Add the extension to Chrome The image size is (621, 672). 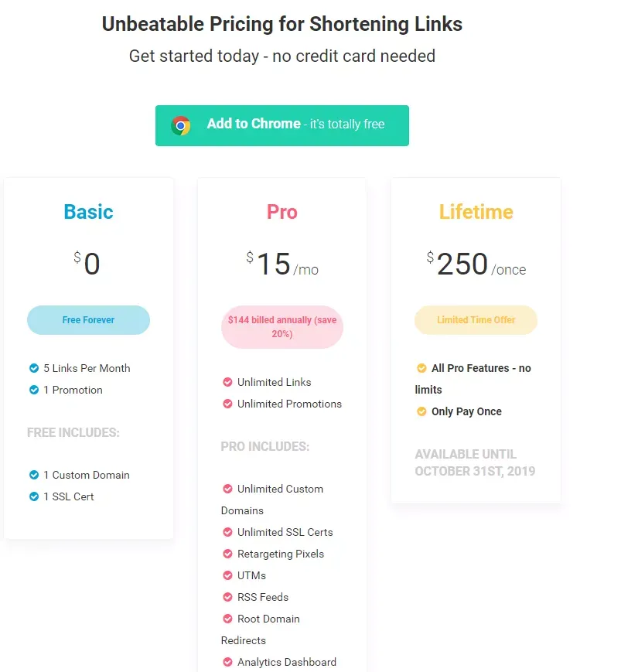[x=282, y=125]
